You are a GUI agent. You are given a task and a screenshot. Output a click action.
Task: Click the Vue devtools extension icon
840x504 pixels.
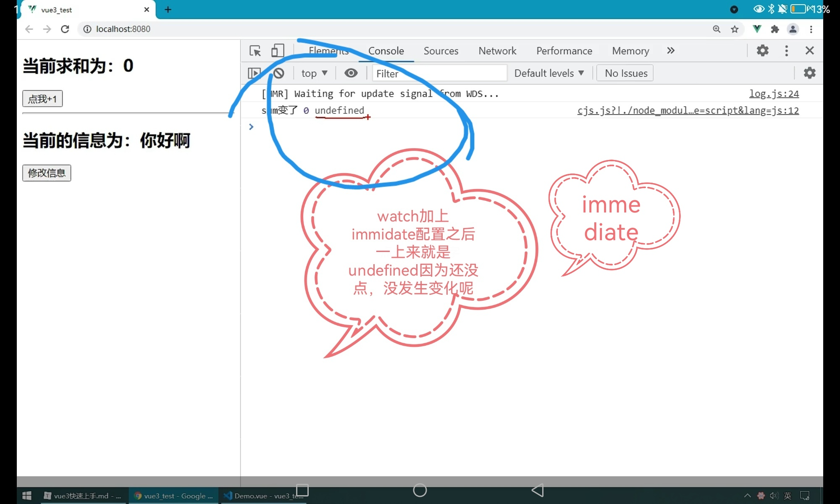(x=757, y=29)
